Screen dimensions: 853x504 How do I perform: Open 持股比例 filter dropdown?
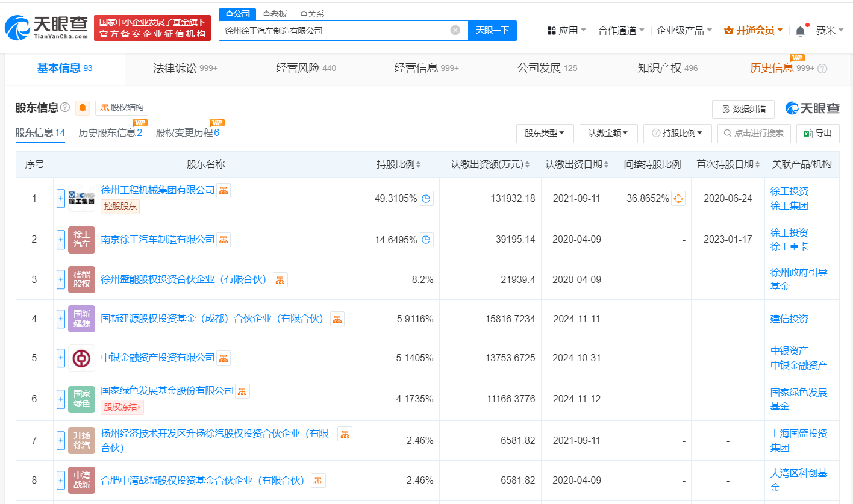[678, 134]
